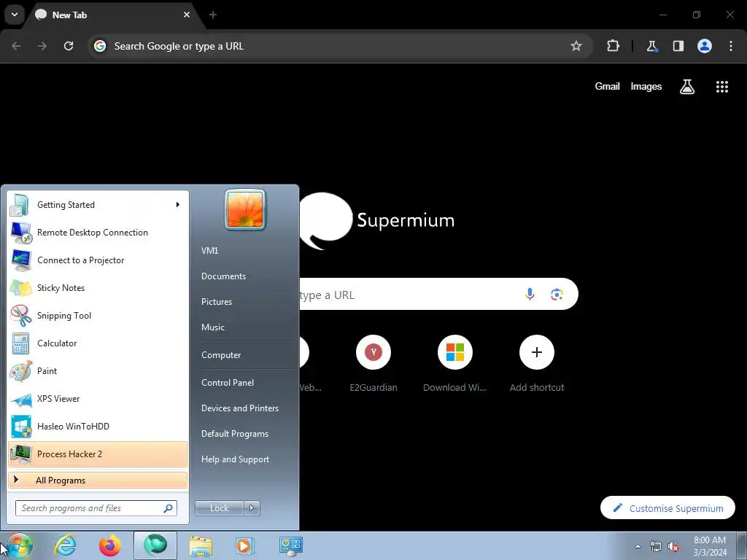Viewport: 747px width, 560px height.
Task: Open Music from start menu
Action: [x=212, y=327]
